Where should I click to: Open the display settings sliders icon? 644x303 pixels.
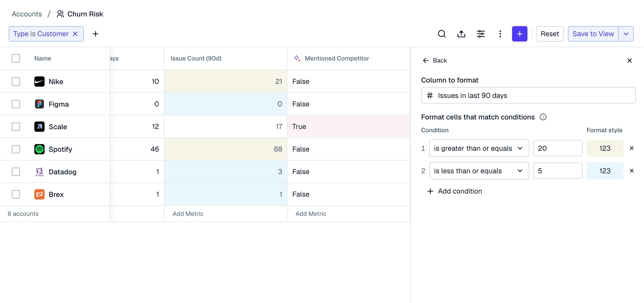click(x=481, y=34)
